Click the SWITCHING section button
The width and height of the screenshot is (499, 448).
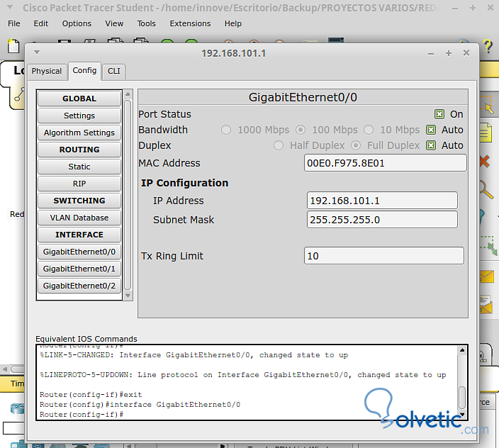click(79, 201)
